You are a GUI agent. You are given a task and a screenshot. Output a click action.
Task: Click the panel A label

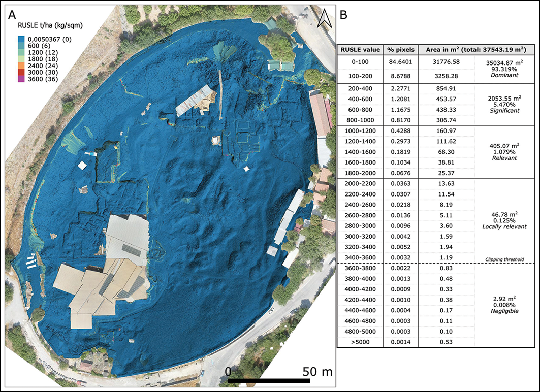tap(12, 15)
